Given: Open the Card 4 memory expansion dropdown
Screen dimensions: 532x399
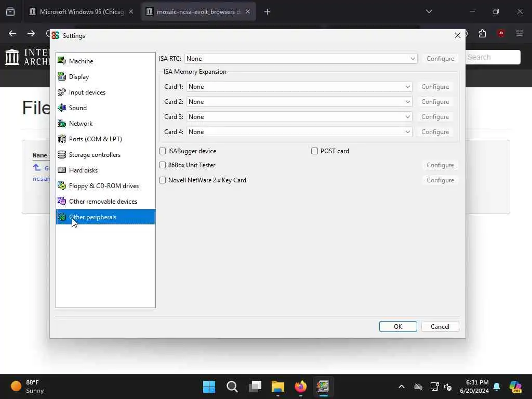Looking at the screenshot, I should pyautogui.click(x=299, y=132).
